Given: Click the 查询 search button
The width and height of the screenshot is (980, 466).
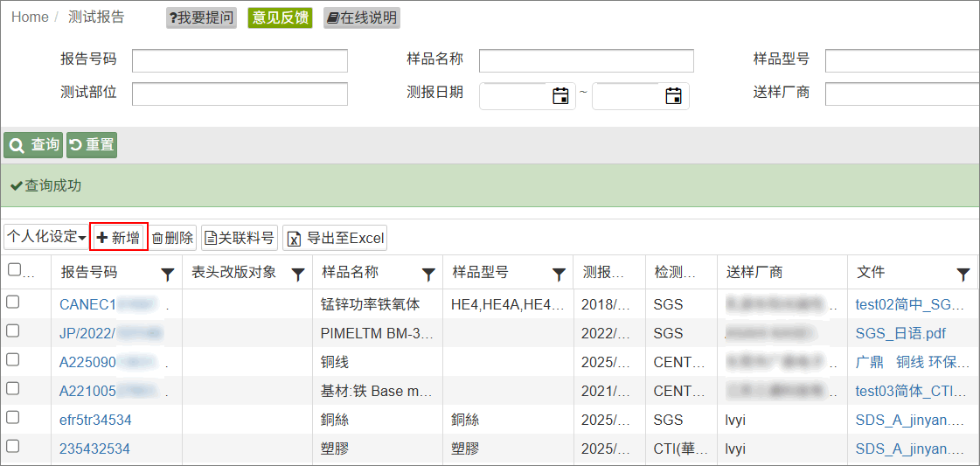Looking at the screenshot, I should 34,145.
